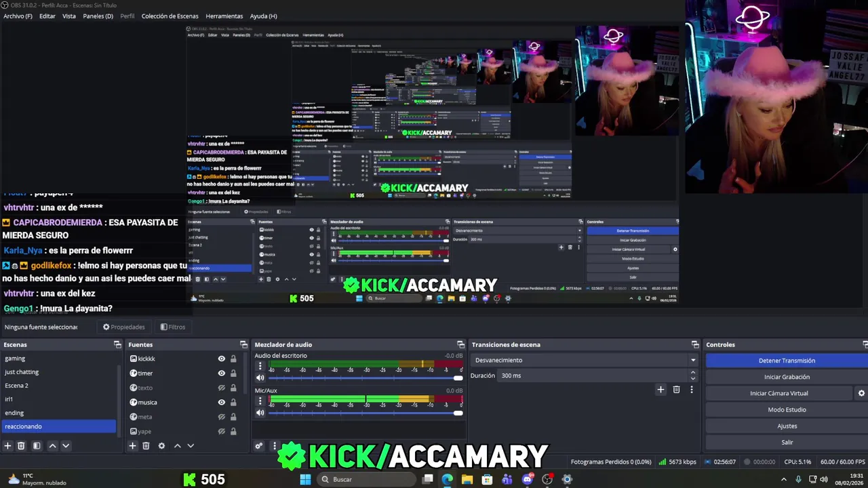Open Colección de Escenas menu

point(170,16)
